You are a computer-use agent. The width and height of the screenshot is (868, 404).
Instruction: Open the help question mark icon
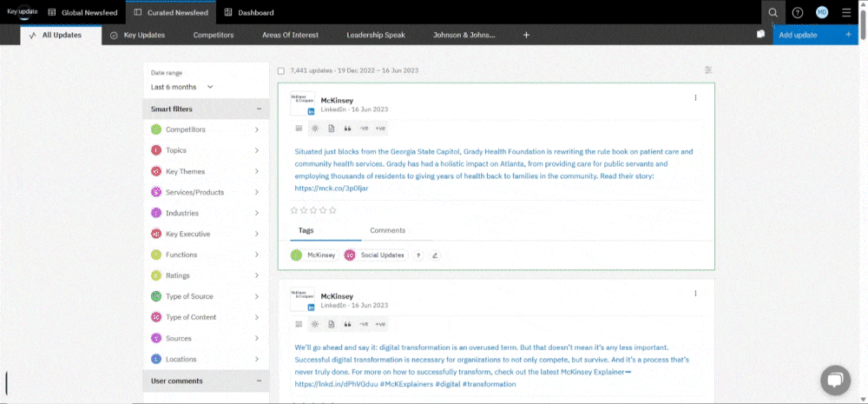pos(797,13)
